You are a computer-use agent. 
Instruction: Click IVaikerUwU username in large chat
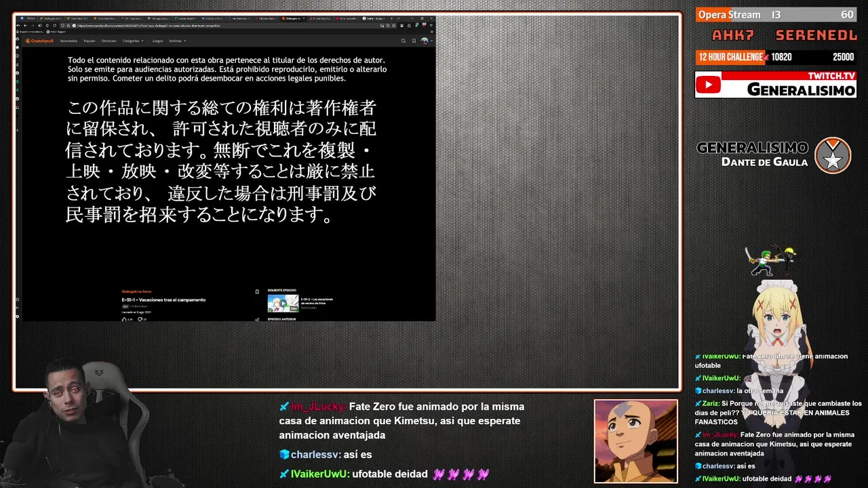[319, 474]
